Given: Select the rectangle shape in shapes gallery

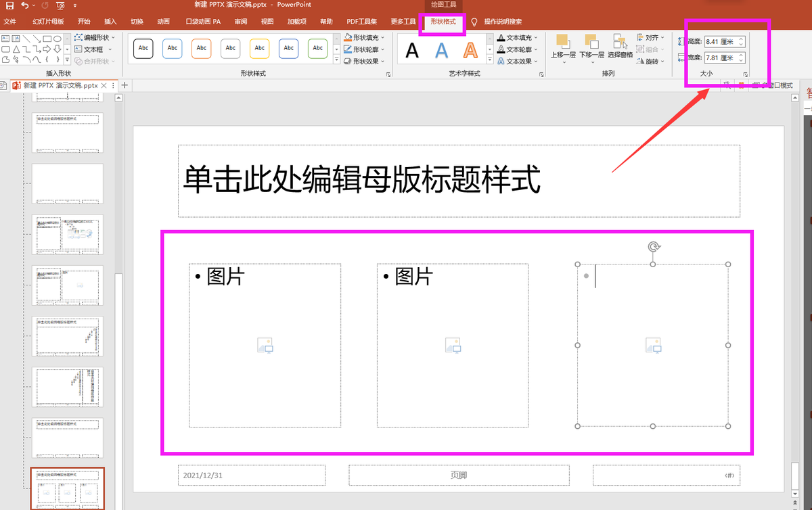Looking at the screenshot, I should 47,39.
